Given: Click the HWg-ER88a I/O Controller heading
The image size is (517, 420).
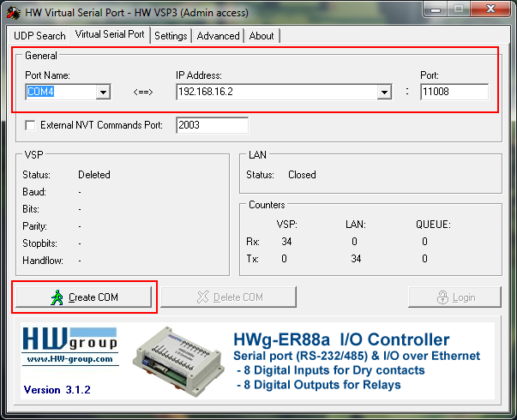Looking at the screenshot, I should click(341, 339).
